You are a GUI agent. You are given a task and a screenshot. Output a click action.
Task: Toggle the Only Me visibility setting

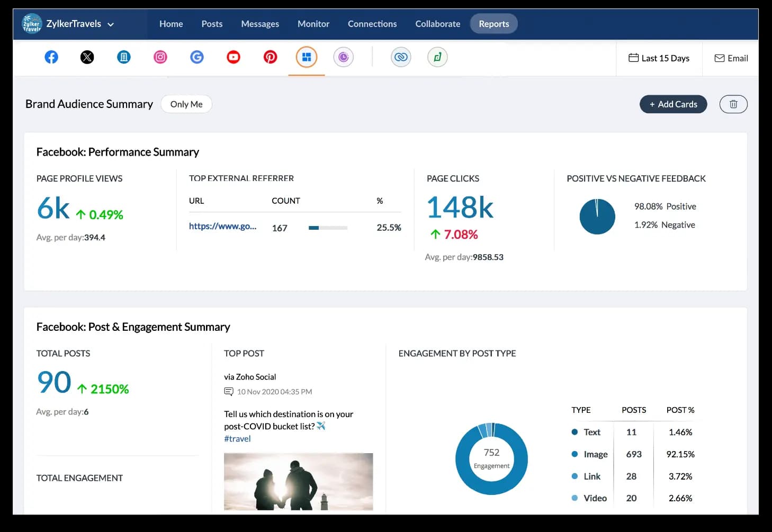pyautogui.click(x=186, y=104)
